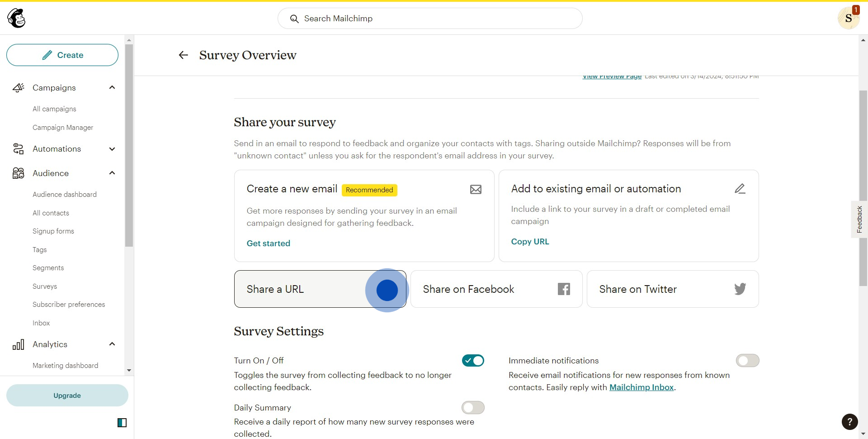This screenshot has height=439, width=868.
Task: Enable the Immediate notifications switch
Action: click(x=747, y=361)
